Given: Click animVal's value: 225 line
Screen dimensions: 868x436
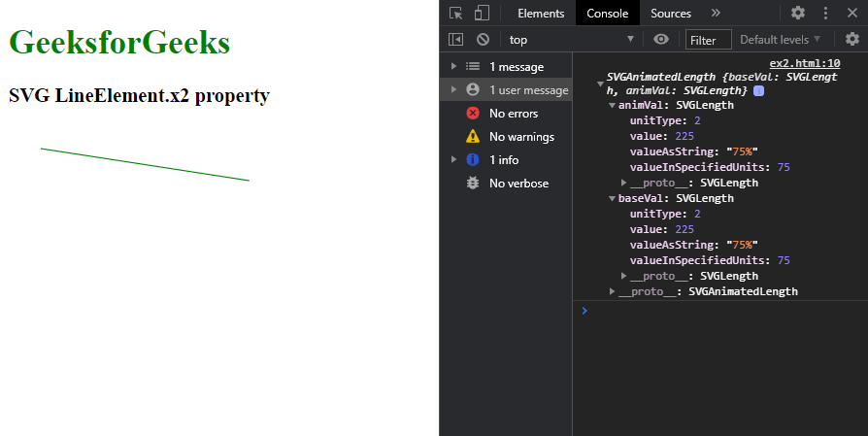Looking at the screenshot, I should point(661,136).
